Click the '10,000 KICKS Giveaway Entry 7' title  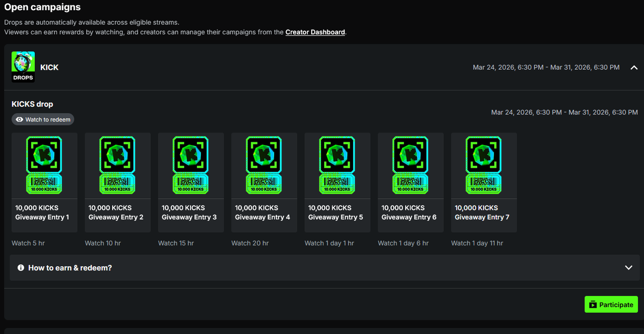coord(482,213)
